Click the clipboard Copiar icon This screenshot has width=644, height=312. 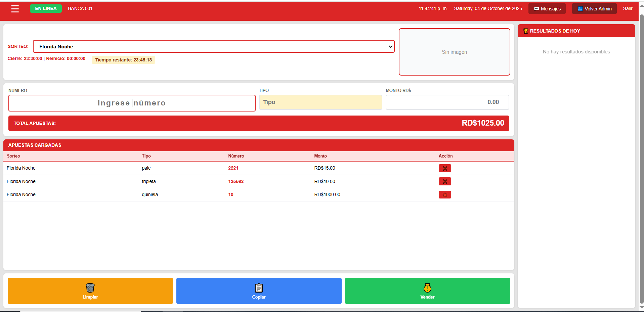tap(259, 288)
